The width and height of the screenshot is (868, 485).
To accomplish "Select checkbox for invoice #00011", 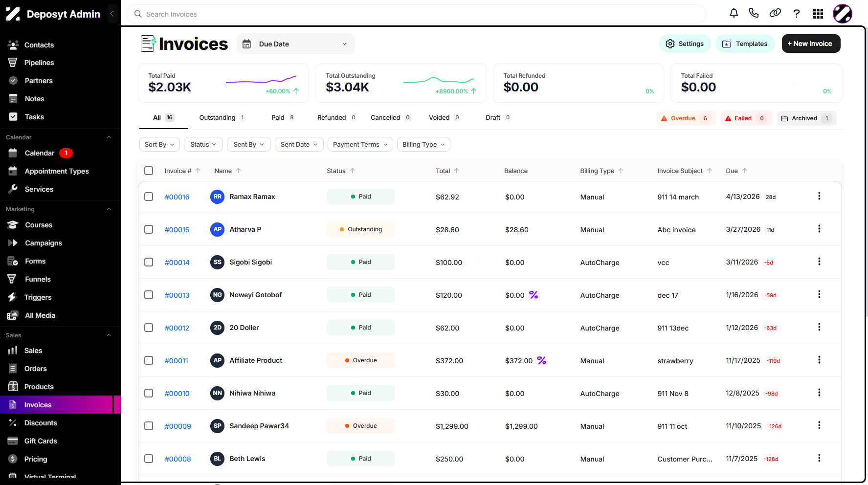I will pos(149,360).
